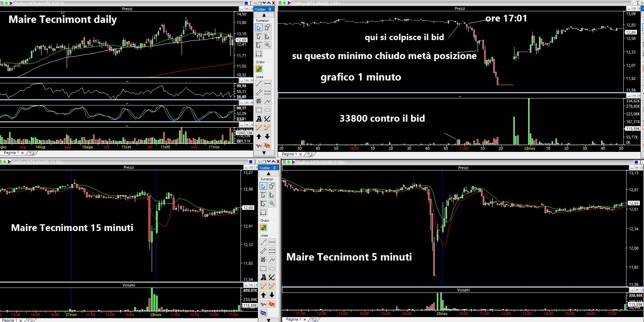Click the SUP/RES tool in the daily chart Toolbar
The image size is (644, 322).
259,101
